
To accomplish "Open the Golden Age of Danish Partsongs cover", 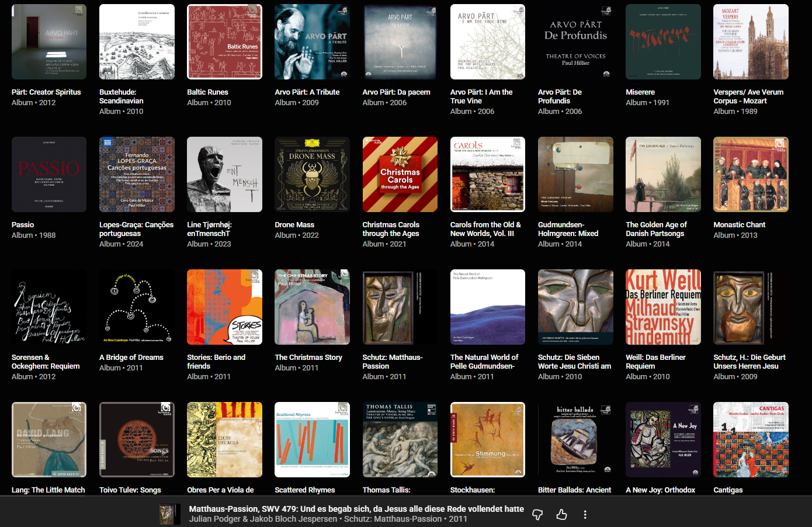I will point(663,175).
